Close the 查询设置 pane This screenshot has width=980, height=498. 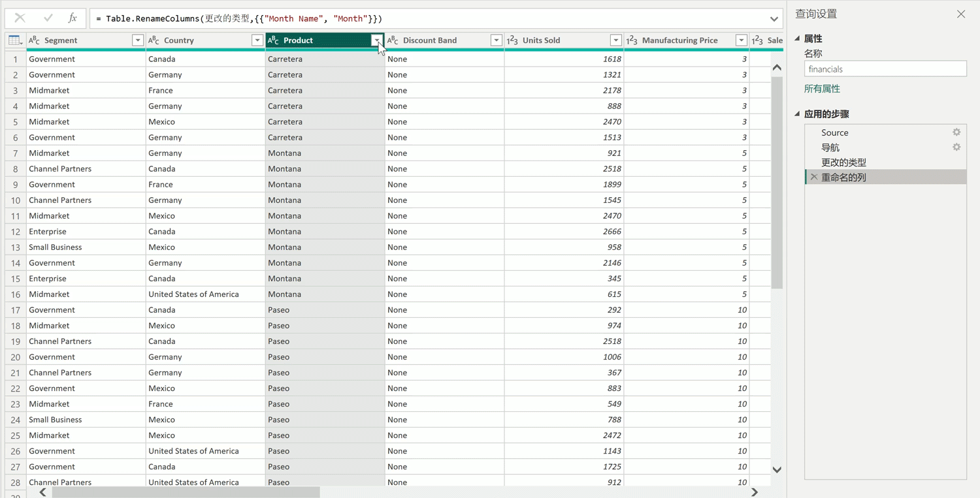point(961,14)
